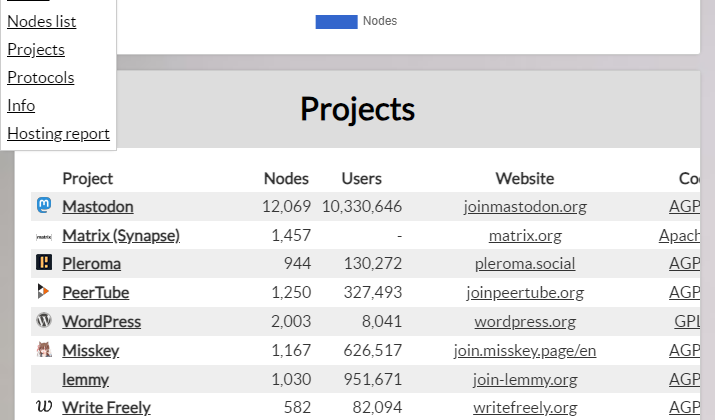Open the Write Freely project link
The width and height of the screenshot is (715, 420).
coord(106,407)
